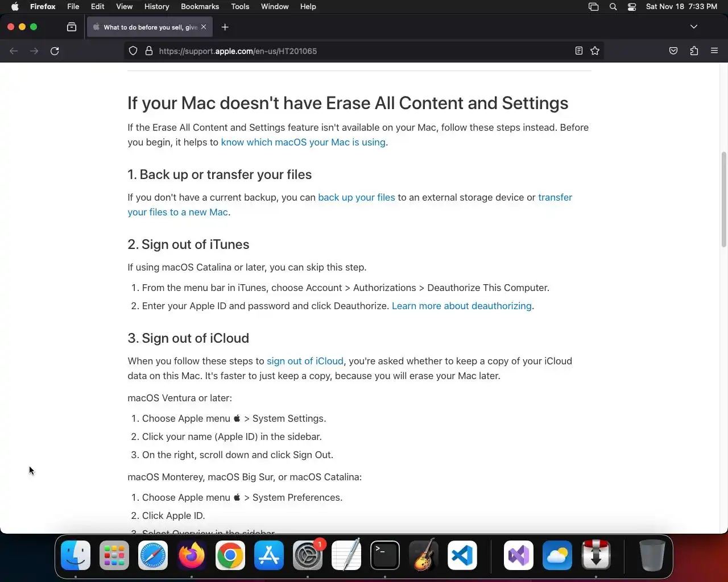Open Launchpad from the Dock
The width and height of the screenshot is (728, 582).
(114, 555)
